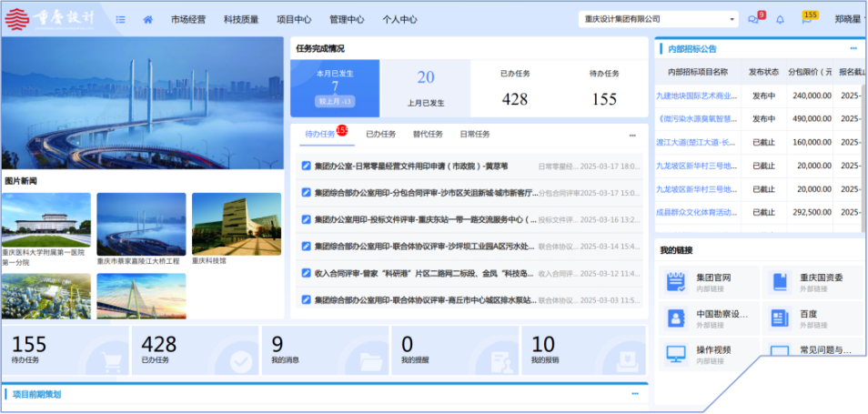Image resolution: width=868 pixels, height=414 pixels.
Task: Open 个人中心 menu
Action: click(x=399, y=19)
